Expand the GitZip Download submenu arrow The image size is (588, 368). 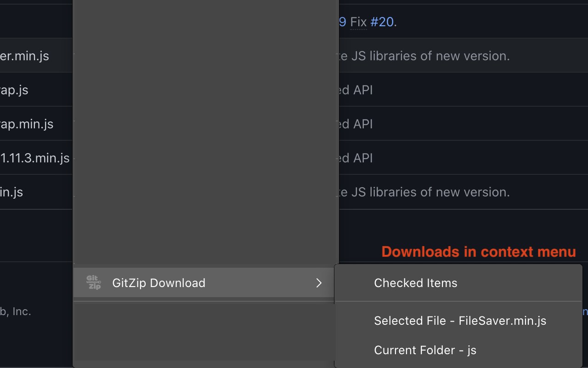pos(319,283)
